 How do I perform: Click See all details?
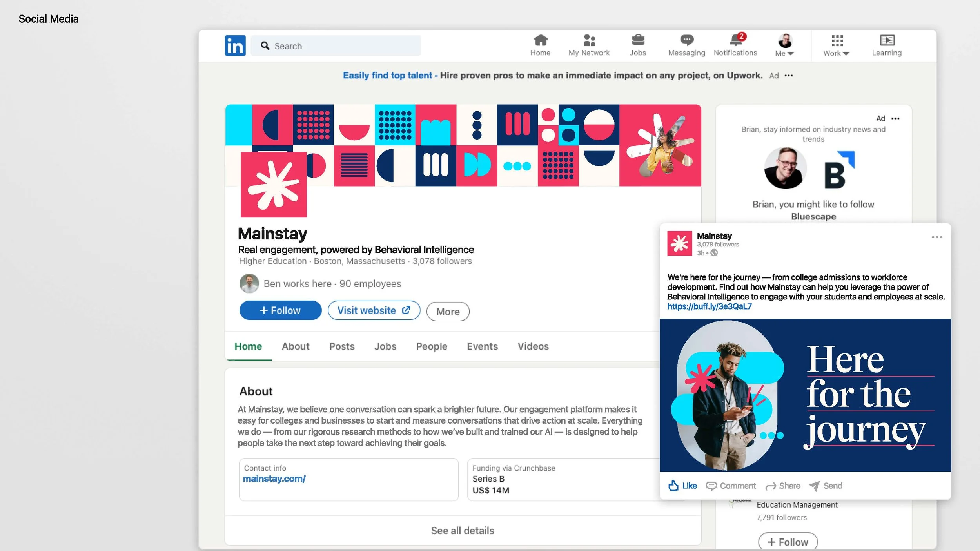463,531
